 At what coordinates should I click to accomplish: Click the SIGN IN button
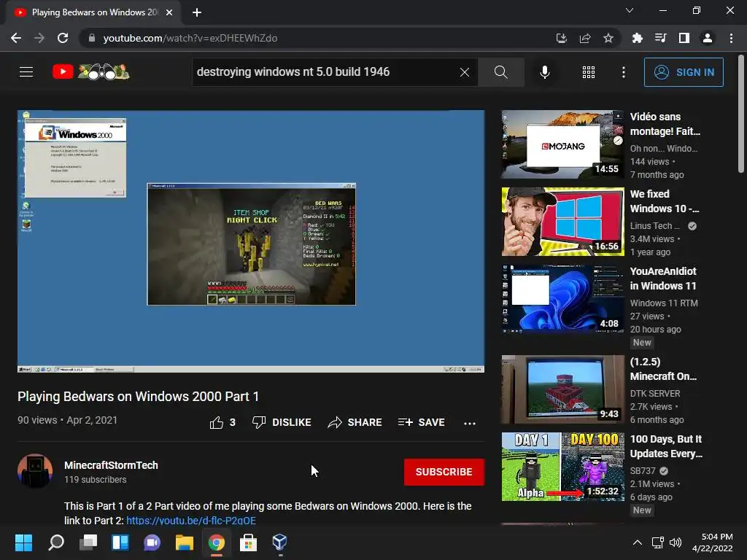tap(684, 72)
